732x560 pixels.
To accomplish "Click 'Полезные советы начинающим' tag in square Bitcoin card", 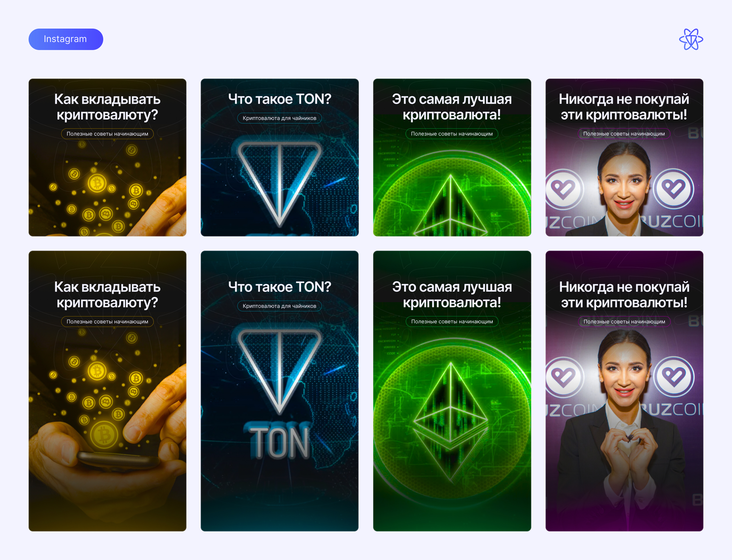I will click(107, 134).
